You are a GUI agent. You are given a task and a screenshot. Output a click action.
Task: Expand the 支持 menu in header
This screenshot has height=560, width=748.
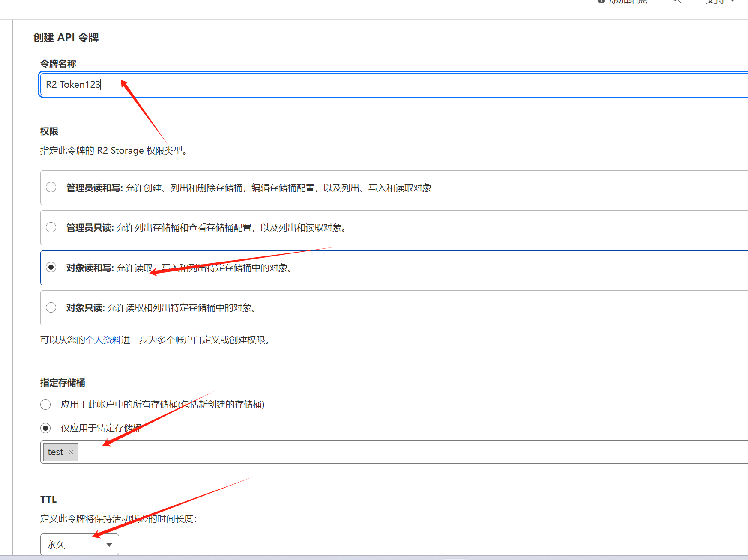point(715,2)
